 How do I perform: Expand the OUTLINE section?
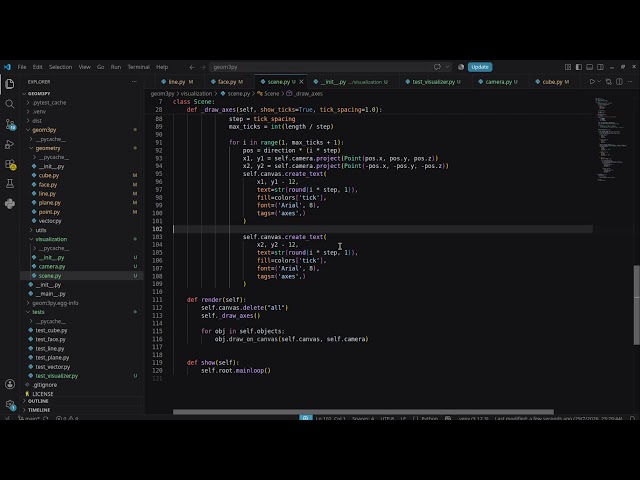pyautogui.click(x=38, y=401)
